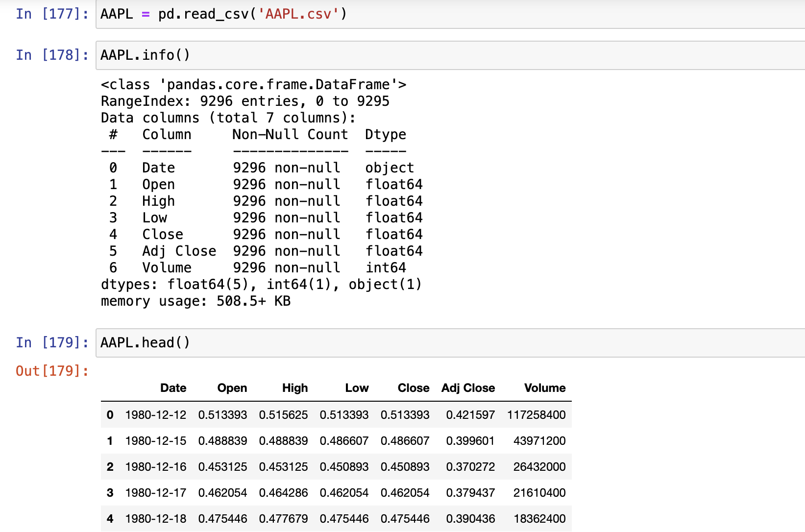Click the Dtype header in info output
The height and width of the screenshot is (532, 805).
click(386, 135)
